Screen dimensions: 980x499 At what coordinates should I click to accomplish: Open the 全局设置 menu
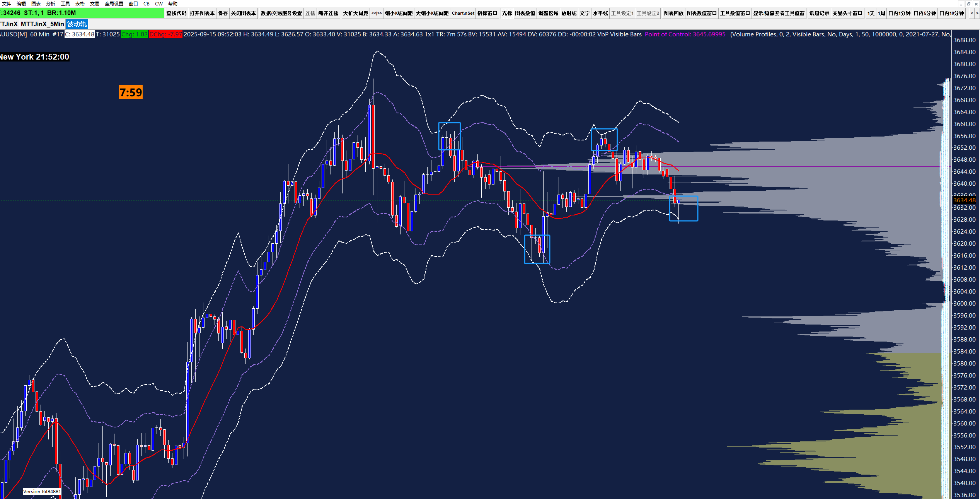(x=114, y=3)
